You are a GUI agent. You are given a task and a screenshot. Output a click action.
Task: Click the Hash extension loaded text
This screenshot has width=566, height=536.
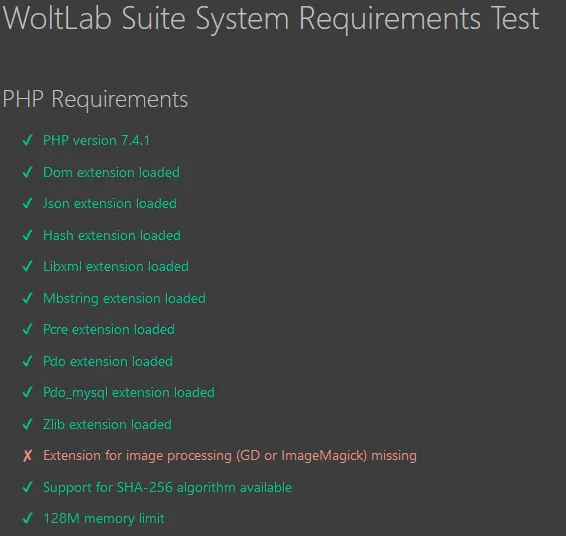pos(112,236)
